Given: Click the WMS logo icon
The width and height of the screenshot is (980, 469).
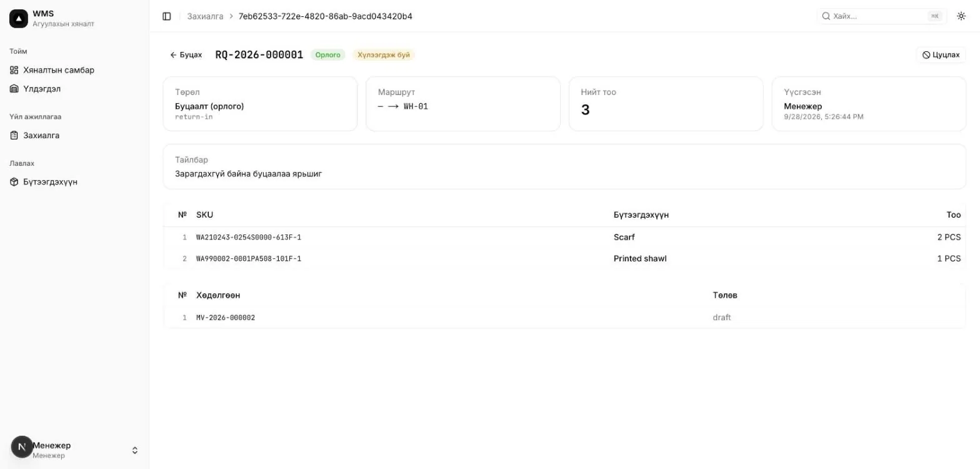Looking at the screenshot, I should [19, 19].
